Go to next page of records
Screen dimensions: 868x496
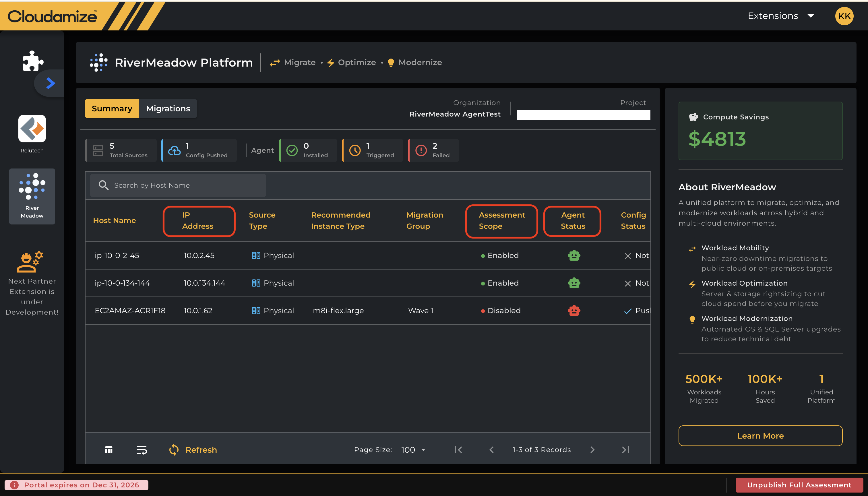592,450
